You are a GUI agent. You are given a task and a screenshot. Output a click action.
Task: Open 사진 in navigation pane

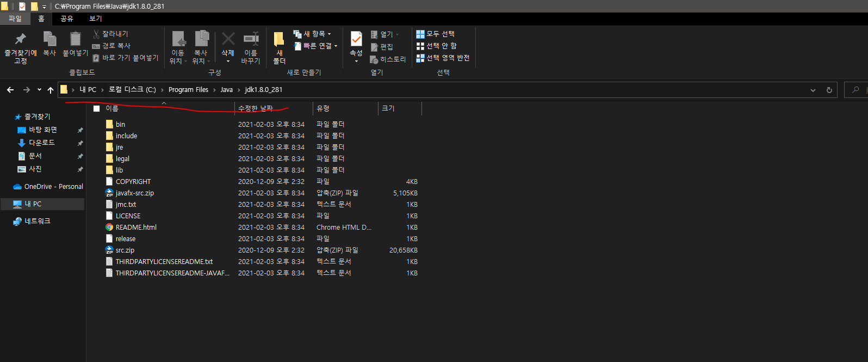[35, 169]
